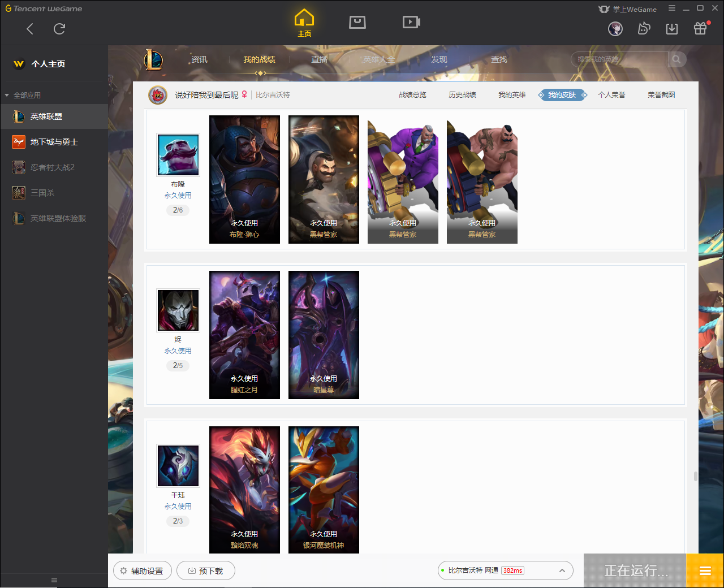Open the 布隆 狮心 skin card

coord(244,180)
